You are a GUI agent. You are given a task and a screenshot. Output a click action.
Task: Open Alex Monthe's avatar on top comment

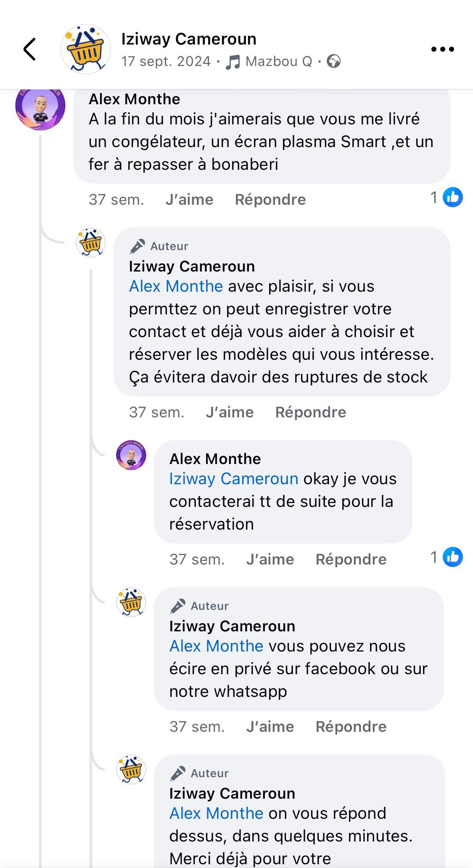(x=40, y=107)
